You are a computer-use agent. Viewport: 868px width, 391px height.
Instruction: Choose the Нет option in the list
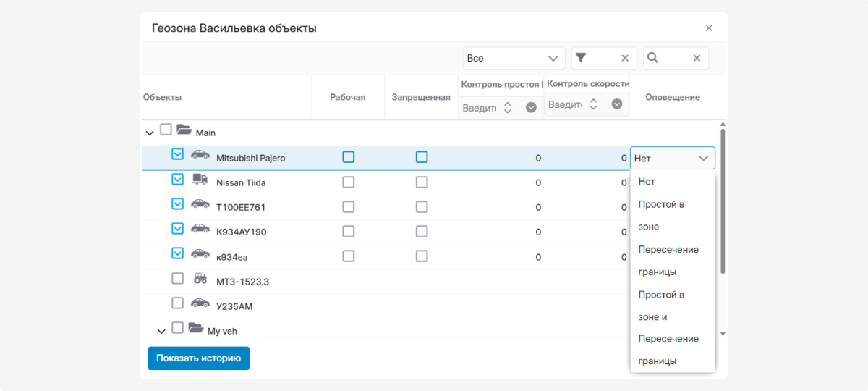[672, 181]
